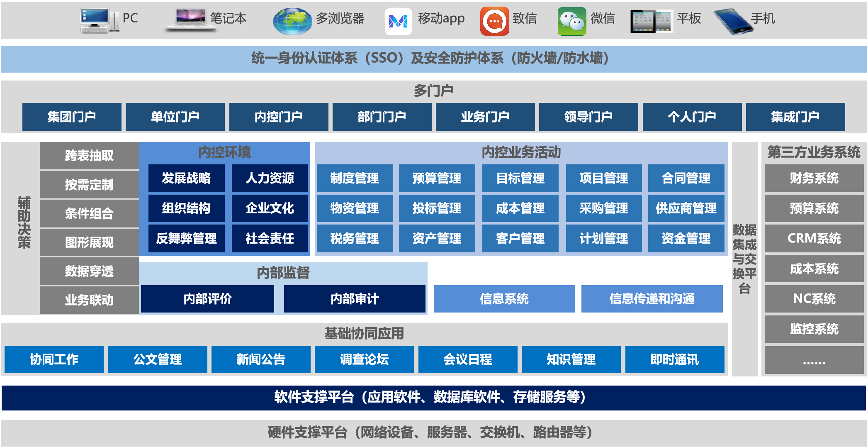
Task: Click the 集成门户 portal box
Action: pos(795,117)
